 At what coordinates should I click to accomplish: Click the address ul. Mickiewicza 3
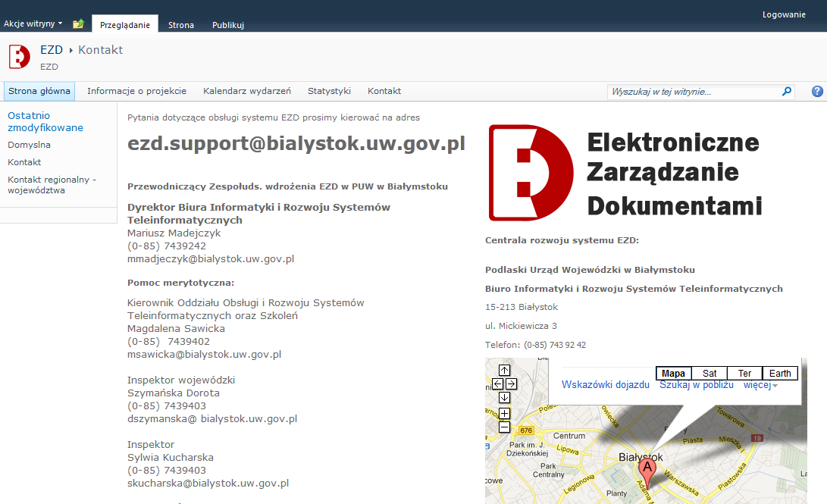click(521, 326)
